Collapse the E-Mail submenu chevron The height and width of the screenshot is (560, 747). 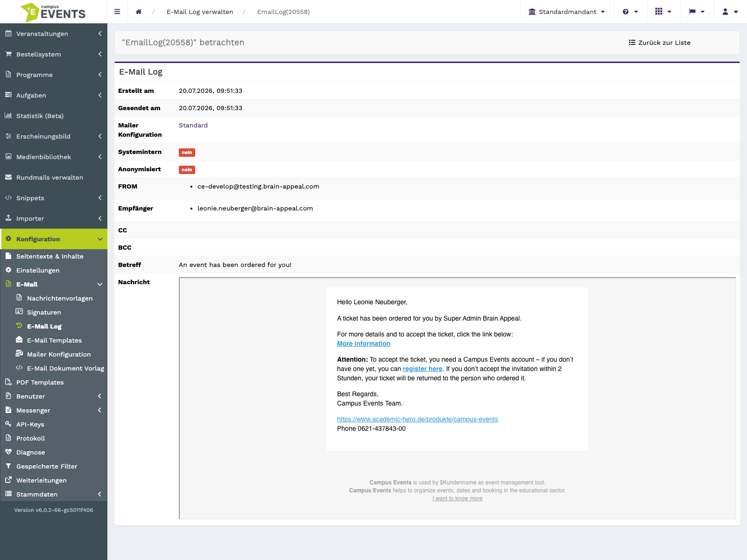point(100,284)
